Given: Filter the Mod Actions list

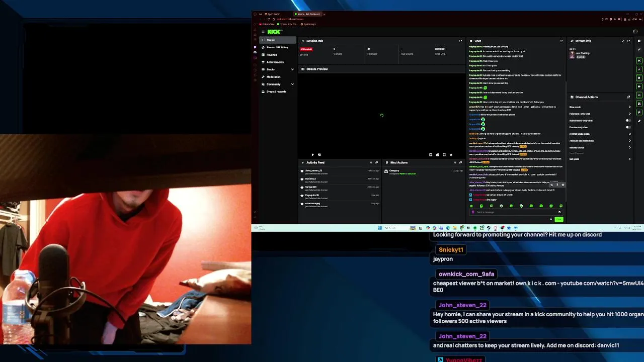Looking at the screenshot, I should pos(455,162).
